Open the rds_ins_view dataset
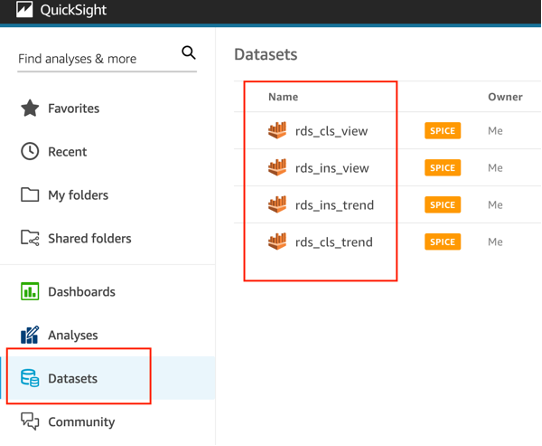The height and width of the screenshot is (446, 542). pos(332,168)
